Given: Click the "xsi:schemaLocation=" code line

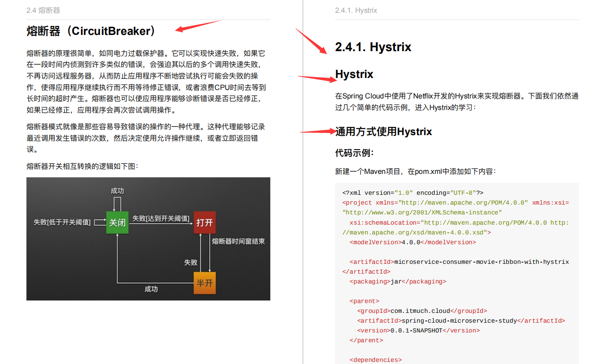Looking at the screenshot, I should tap(459, 222).
